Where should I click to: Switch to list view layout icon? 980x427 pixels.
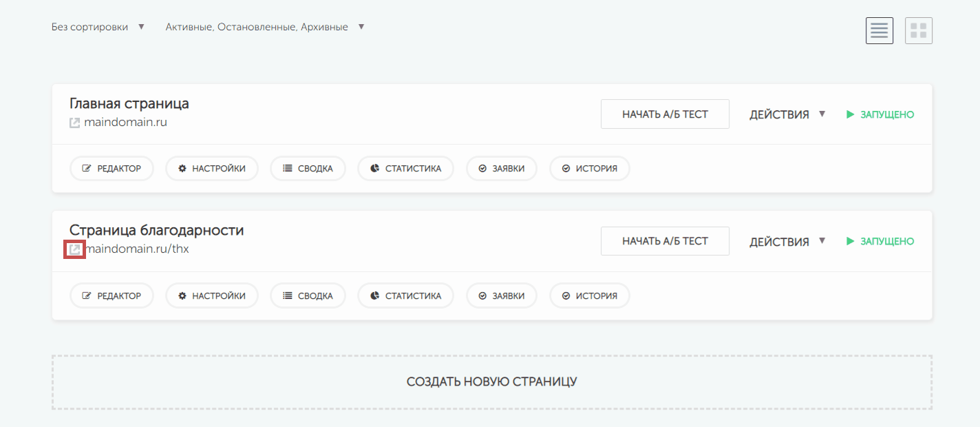point(879,30)
